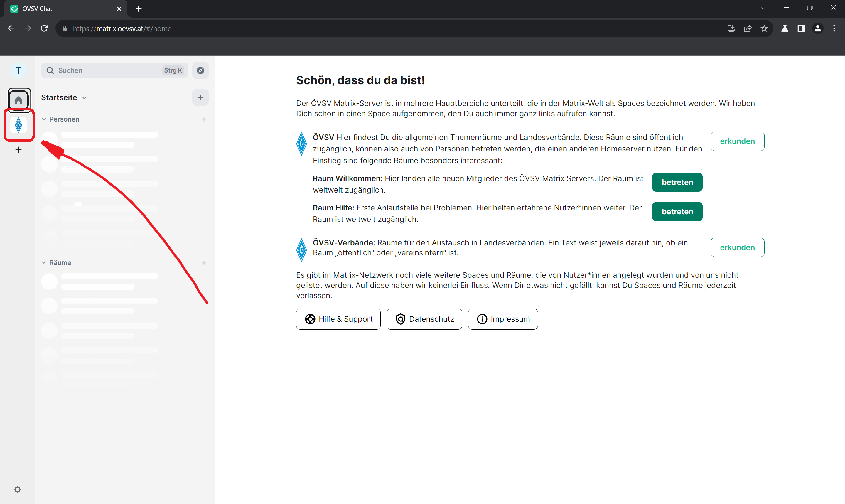845x504 pixels.
Task: Click the 'ÖVSV-Verbände:' label text
Action: [x=344, y=243]
